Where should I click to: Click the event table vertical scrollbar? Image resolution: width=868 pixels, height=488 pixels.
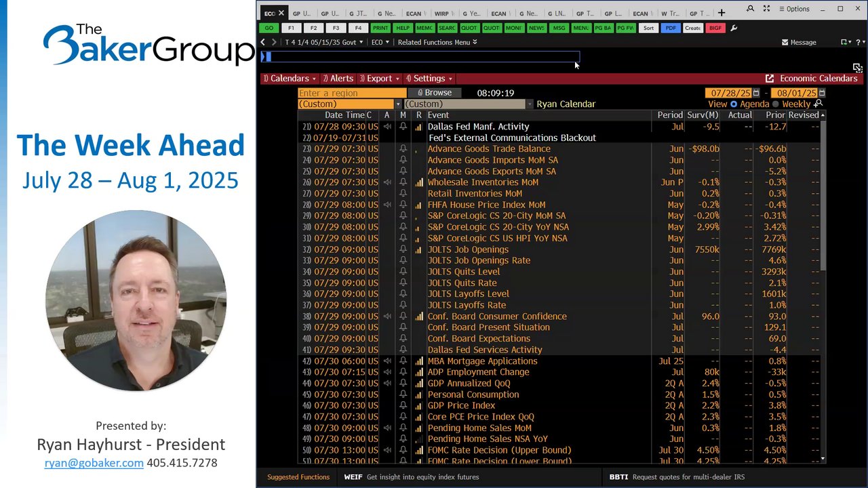[823, 195]
